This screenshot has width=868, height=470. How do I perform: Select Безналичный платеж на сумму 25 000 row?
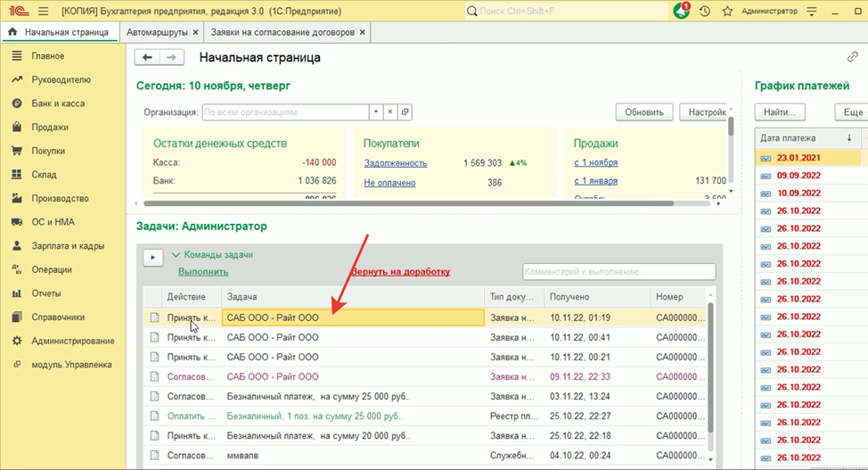(425, 397)
